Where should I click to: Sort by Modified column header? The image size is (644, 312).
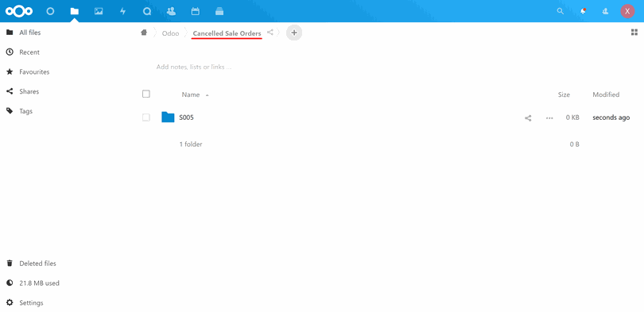point(606,94)
